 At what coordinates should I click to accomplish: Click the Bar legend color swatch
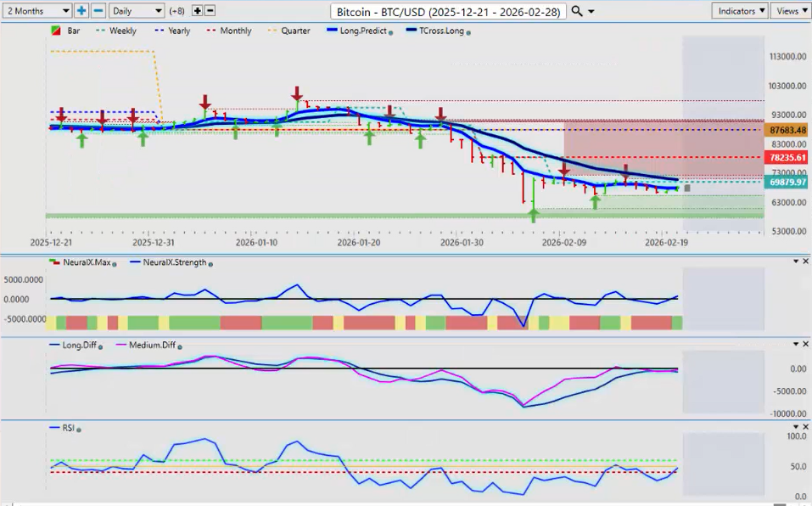point(56,31)
